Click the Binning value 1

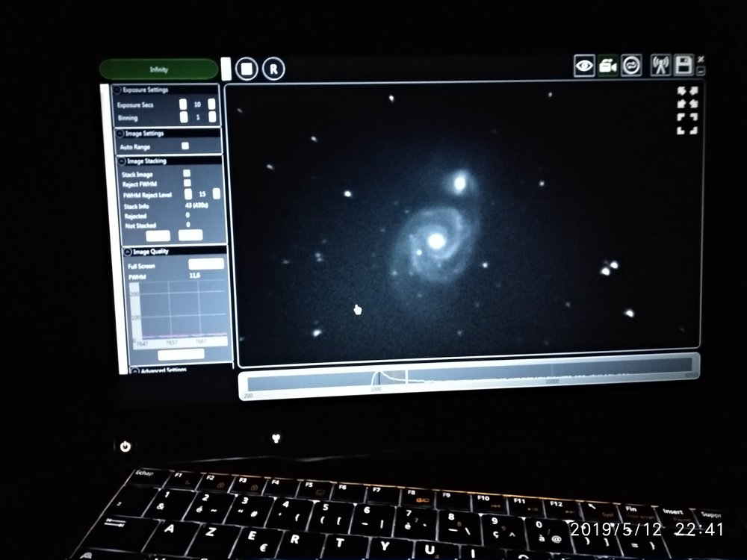click(198, 117)
